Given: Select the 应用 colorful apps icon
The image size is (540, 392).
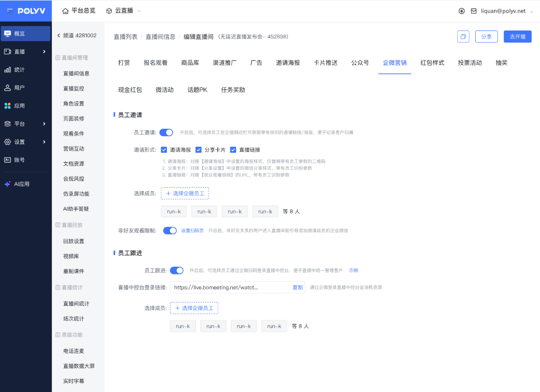Looking at the screenshot, I should point(8,106).
